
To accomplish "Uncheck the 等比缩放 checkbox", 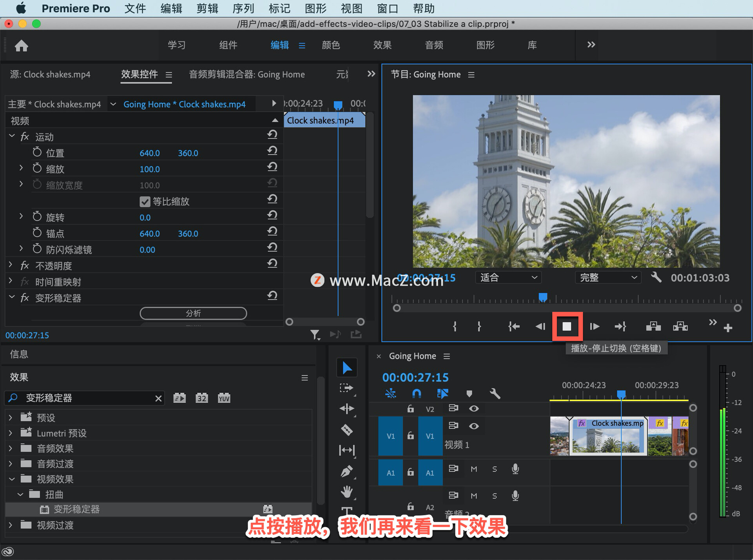I will (x=145, y=202).
